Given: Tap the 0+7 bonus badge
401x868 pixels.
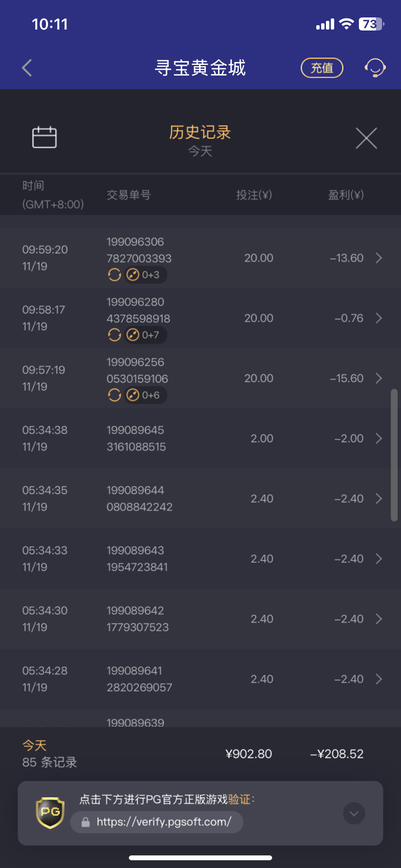Looking at the screenshot, I should pos(145,335).
